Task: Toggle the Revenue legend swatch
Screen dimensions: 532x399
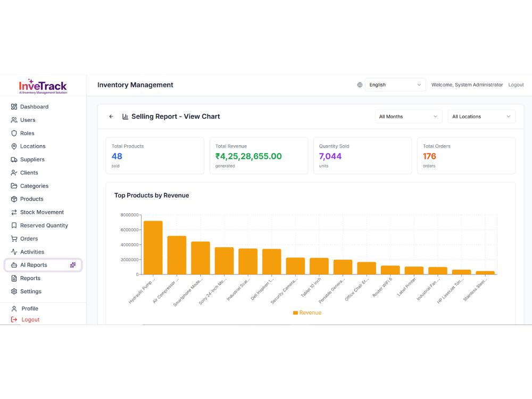Action: click(x=295, y=313)
